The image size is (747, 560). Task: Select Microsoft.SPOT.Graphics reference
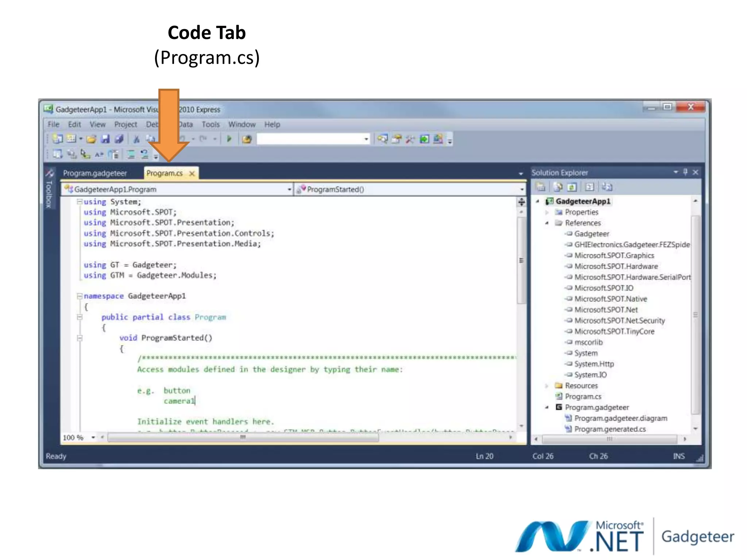[614, 256]
